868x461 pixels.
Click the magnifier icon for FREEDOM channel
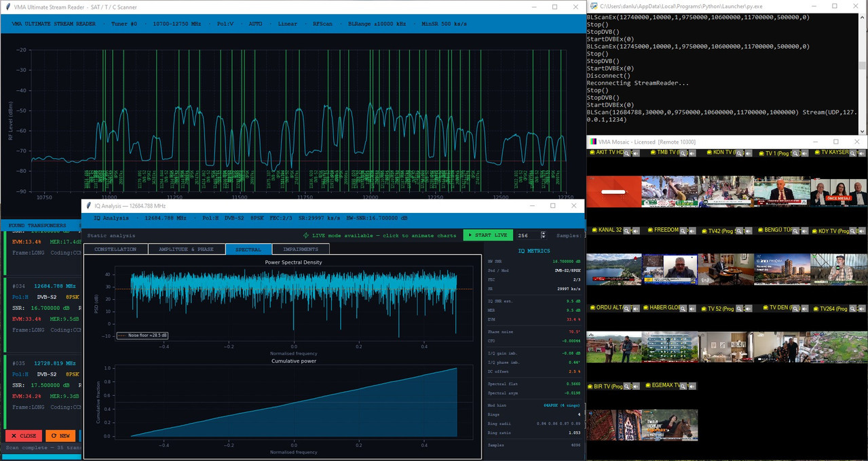[x=683, y=231]
